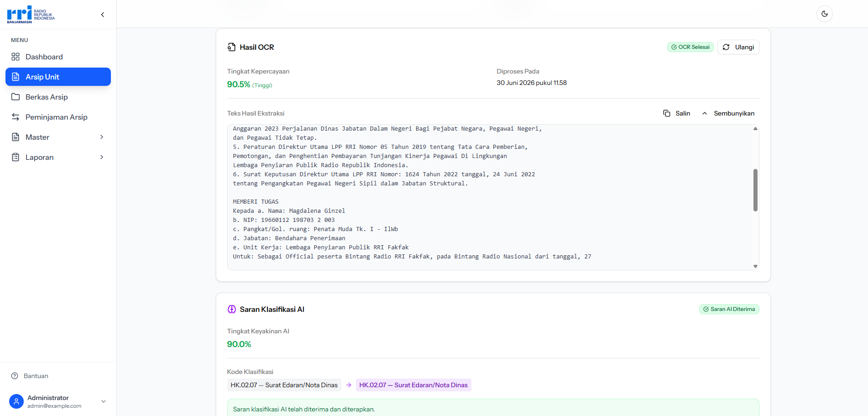Click the Saran Klasifikasi AI brain icon

232,309
